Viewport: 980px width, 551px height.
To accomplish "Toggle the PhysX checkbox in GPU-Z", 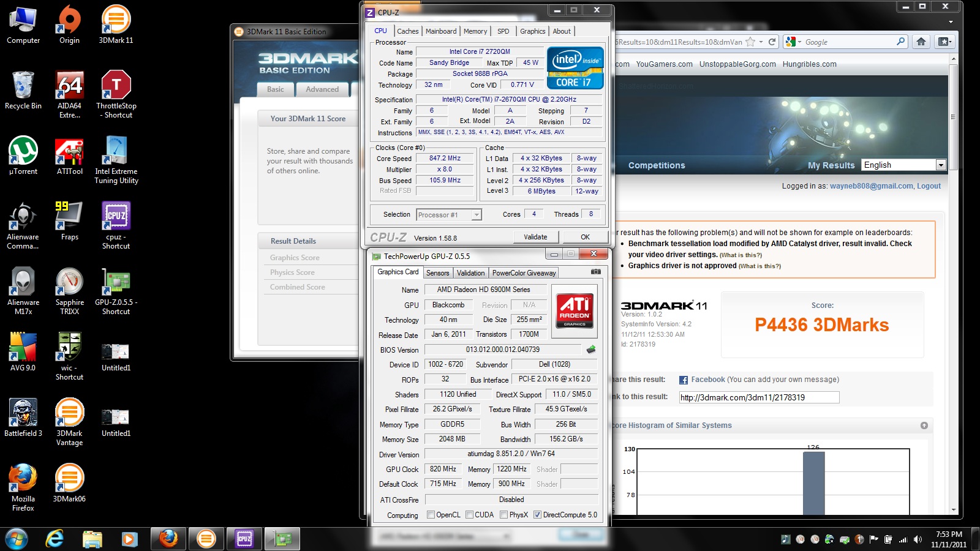I will [504, 515].
